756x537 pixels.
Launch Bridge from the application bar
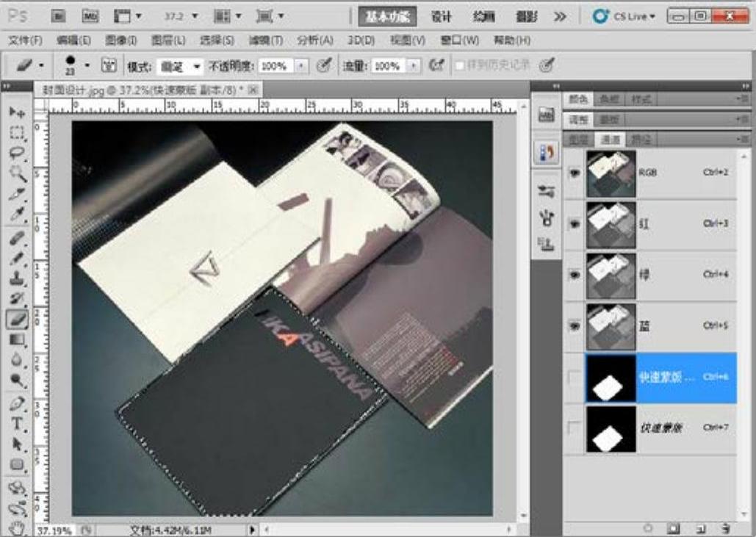[x=59, y=16]
